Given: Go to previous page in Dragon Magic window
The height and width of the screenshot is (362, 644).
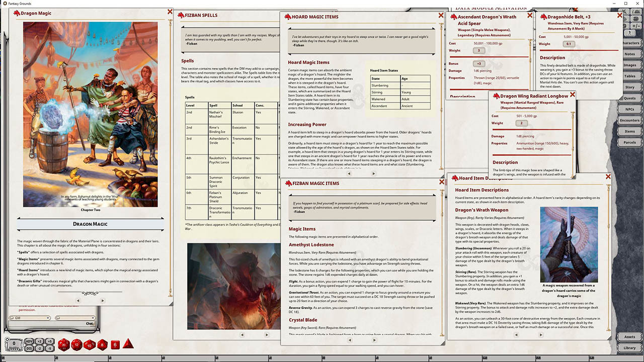Looking at the screenshot, I should pyautogui.click(x=77, y=301).
